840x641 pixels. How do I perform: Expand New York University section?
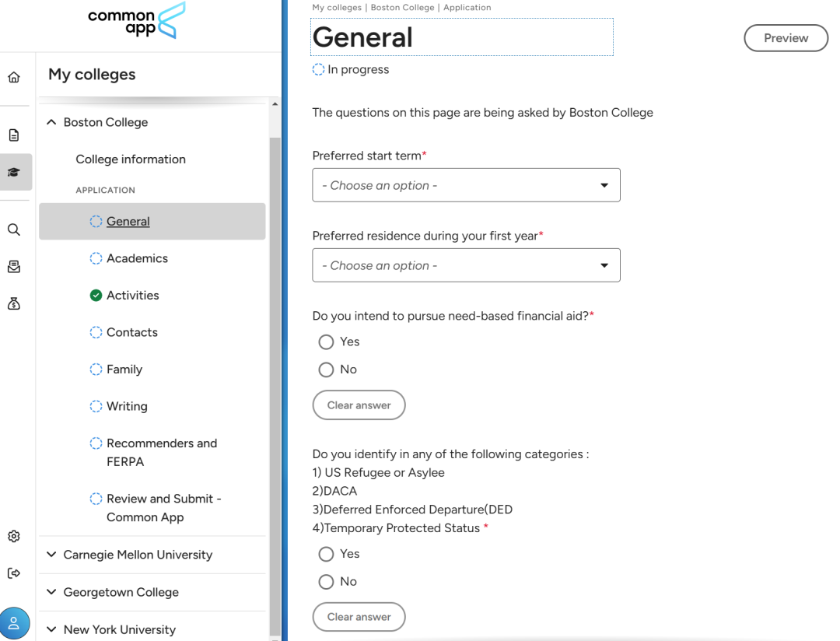coord(51,630)
